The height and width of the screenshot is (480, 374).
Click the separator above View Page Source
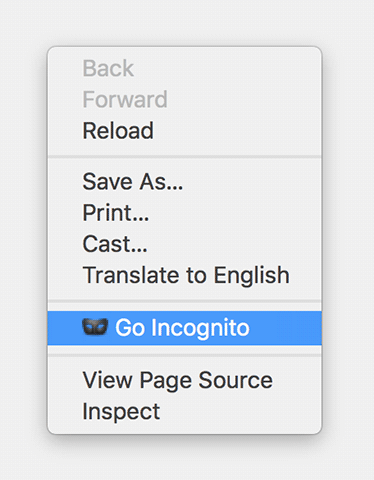(x=185, y=355)
